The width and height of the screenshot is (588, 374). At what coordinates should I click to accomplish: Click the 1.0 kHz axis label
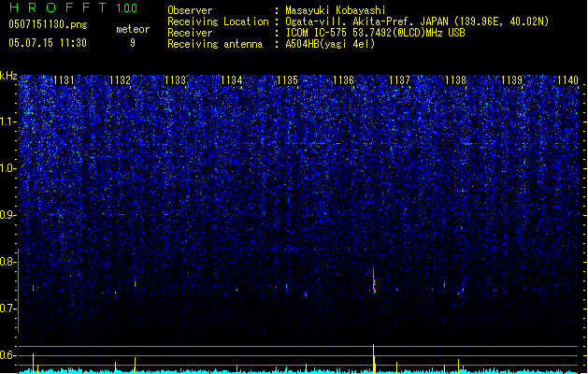pos(8,168)
